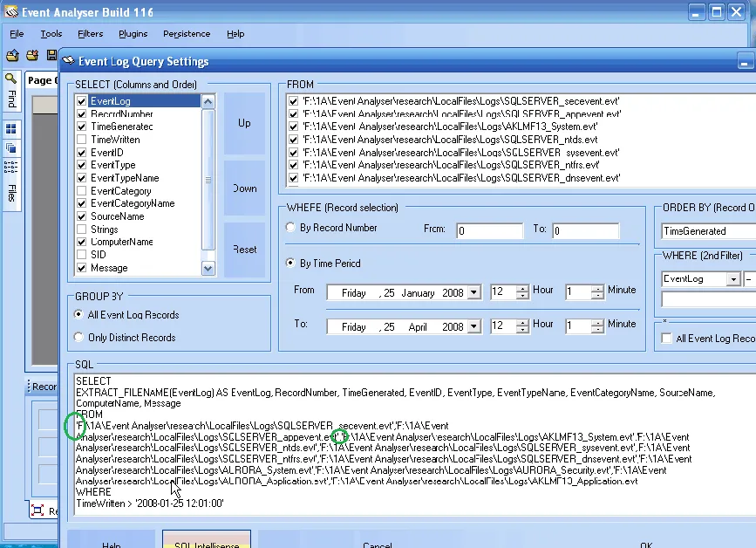Select EventTypeName in the column list

[125, 178]
